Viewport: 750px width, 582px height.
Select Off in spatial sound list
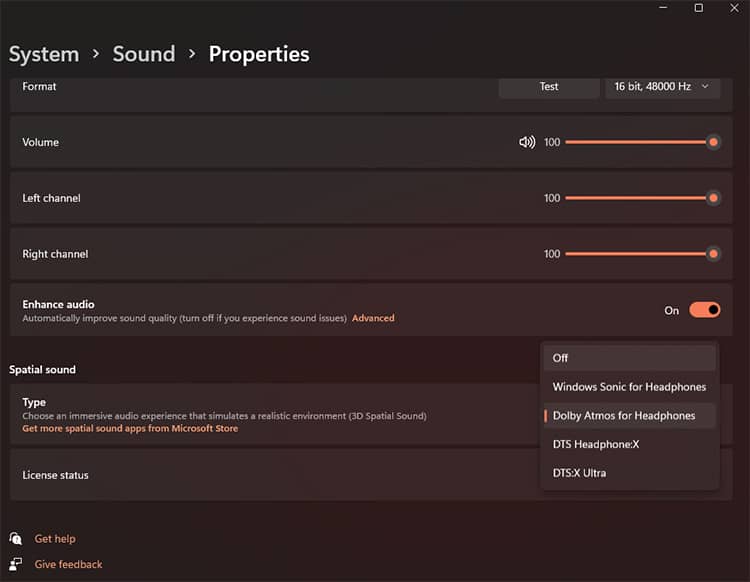pos(629,358)
